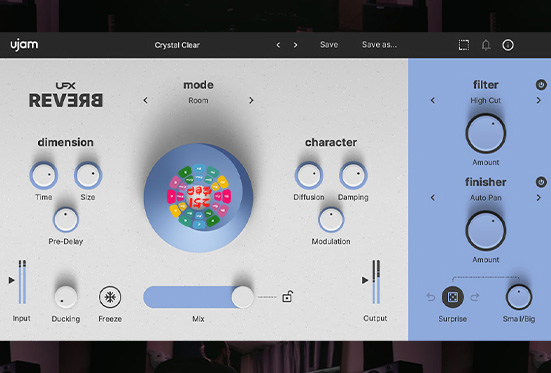Click the Surprise undo arrow
Viewport: 551px width, 373px height.
point(431,297)
